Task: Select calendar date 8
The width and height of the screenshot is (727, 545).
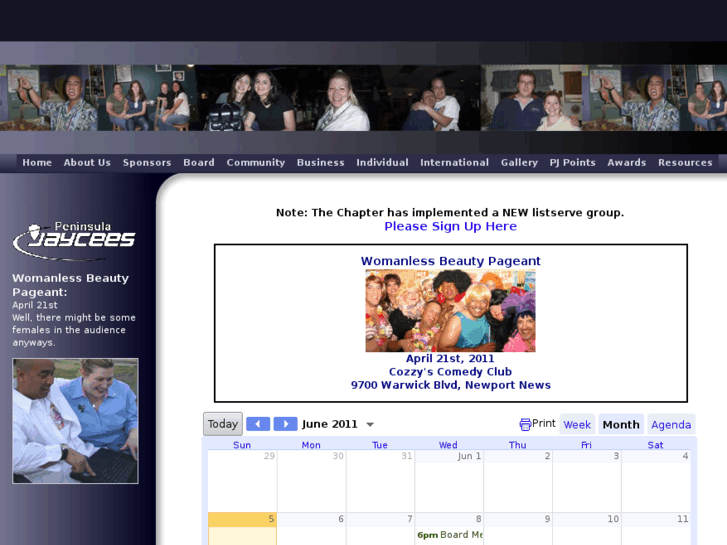Action: tap(478, 519)
